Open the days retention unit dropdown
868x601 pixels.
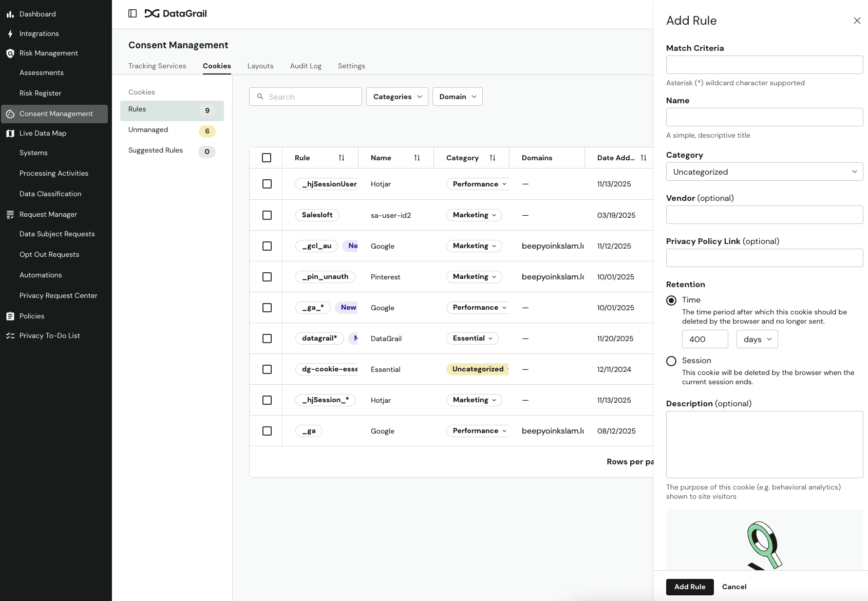(757, 340)
